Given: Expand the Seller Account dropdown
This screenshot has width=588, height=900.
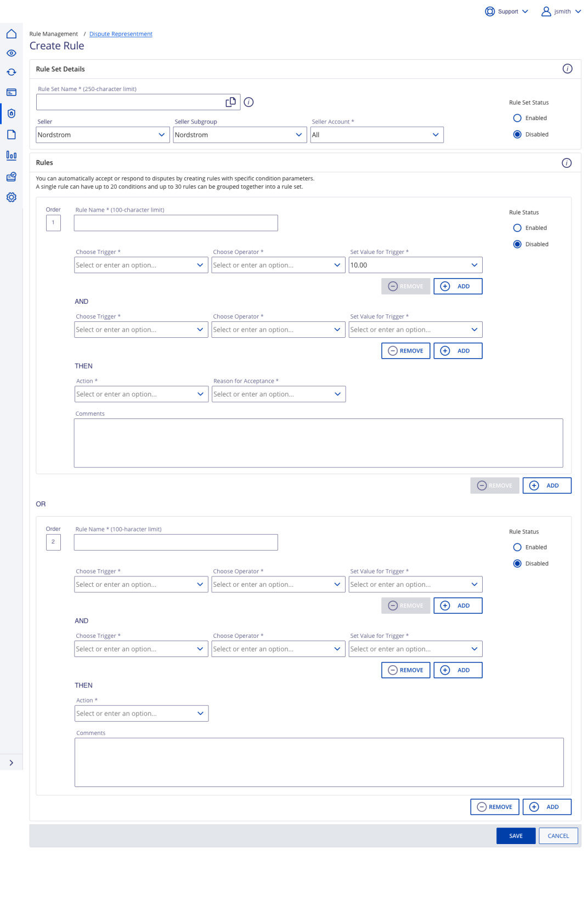Looking at the screenshot, I should tap(377, 135).
